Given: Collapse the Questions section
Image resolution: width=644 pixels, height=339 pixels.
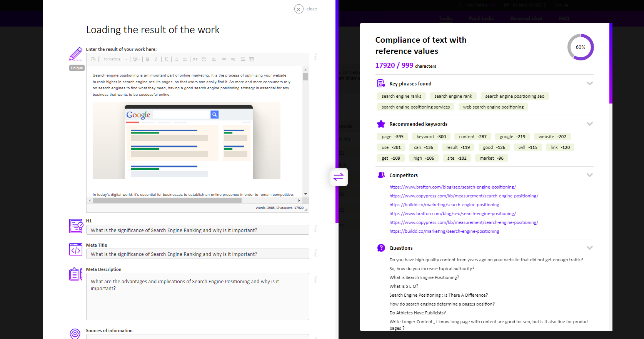Looking at the screenshot, I should pyautogui.click(x=589, y=248).
